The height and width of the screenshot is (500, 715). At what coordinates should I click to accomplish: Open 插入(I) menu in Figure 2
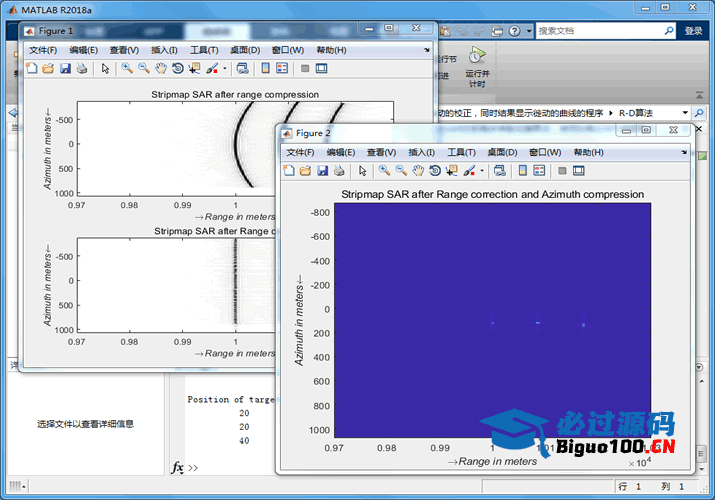click(421, 152)
